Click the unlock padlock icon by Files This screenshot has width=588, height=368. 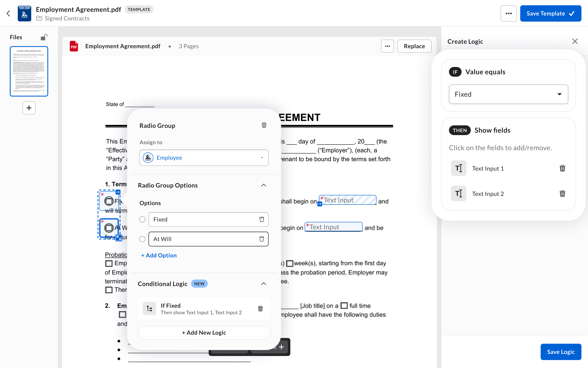(x=44, y=37)
